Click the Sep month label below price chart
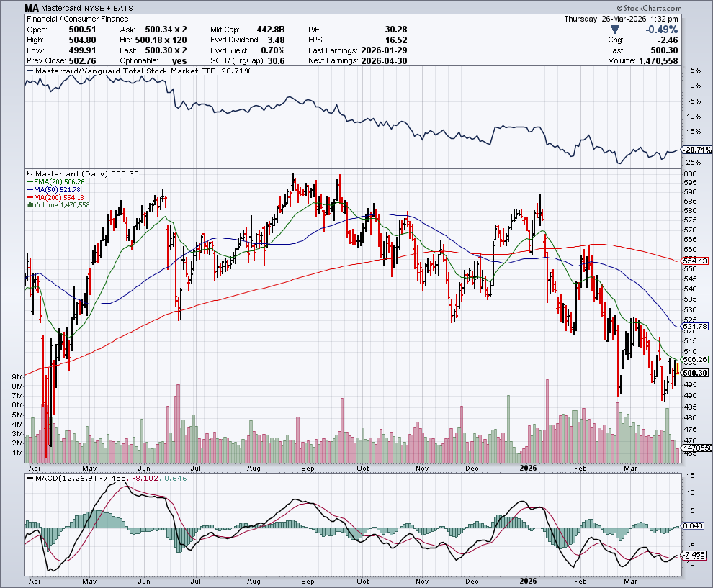713x588 pixels. click(308, 466)
